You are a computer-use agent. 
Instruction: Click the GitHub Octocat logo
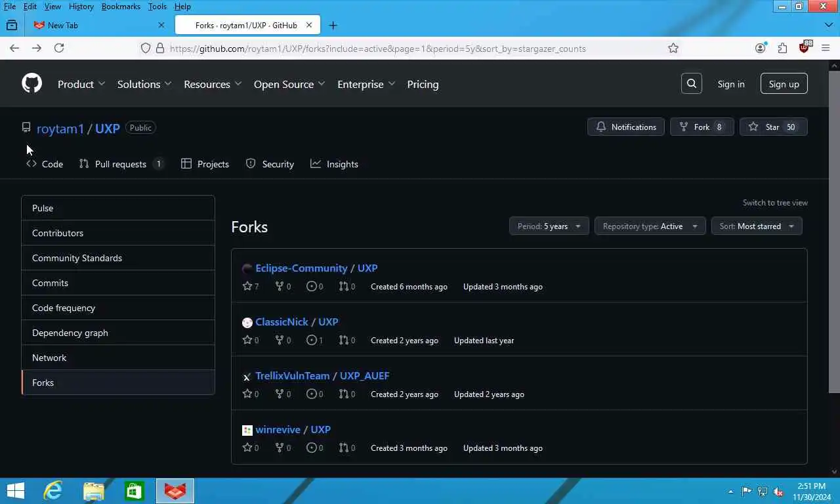click(31, 83)
